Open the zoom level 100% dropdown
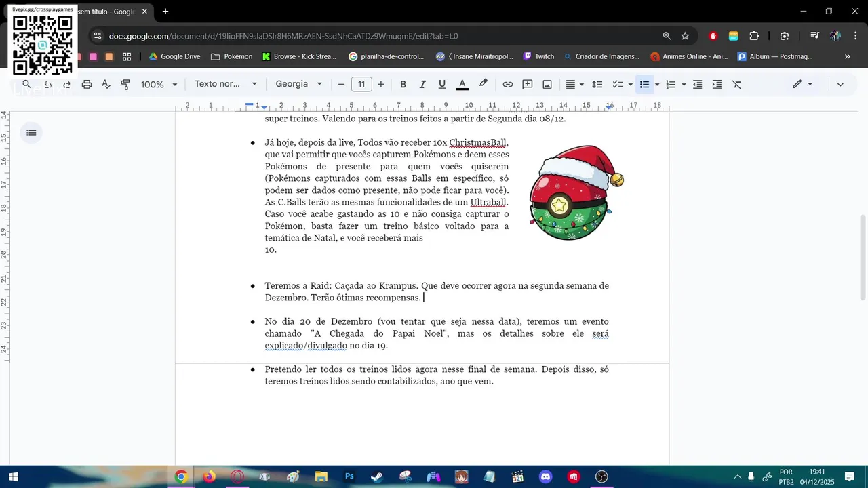Screen dimensions: 868x488 coord(159,85)
